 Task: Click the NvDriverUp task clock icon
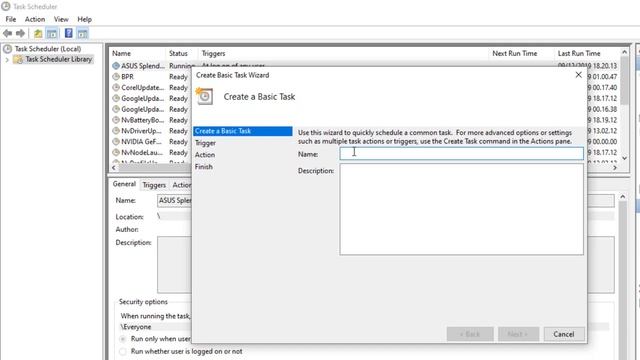pyautogui.click(x=116, y=131)
